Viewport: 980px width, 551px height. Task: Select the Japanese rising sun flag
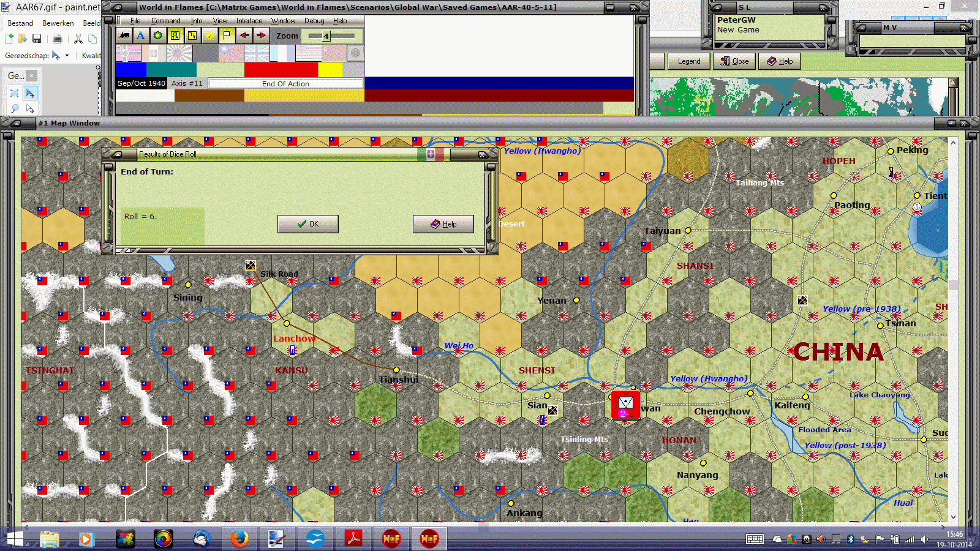[179, 54]
